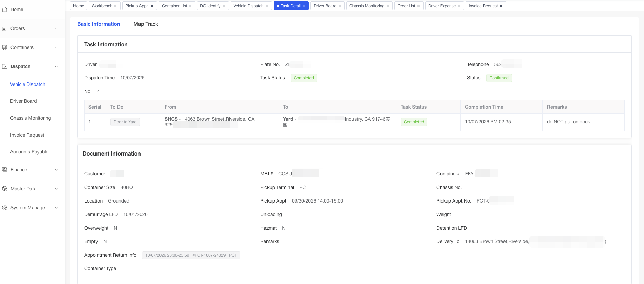Expand the Finance menu chevron
This screenshot has width=644, height=284.
(x=56, y=170)
